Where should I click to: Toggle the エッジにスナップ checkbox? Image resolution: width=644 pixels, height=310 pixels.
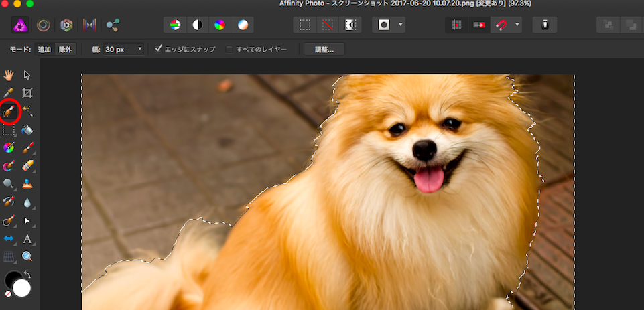159,49
